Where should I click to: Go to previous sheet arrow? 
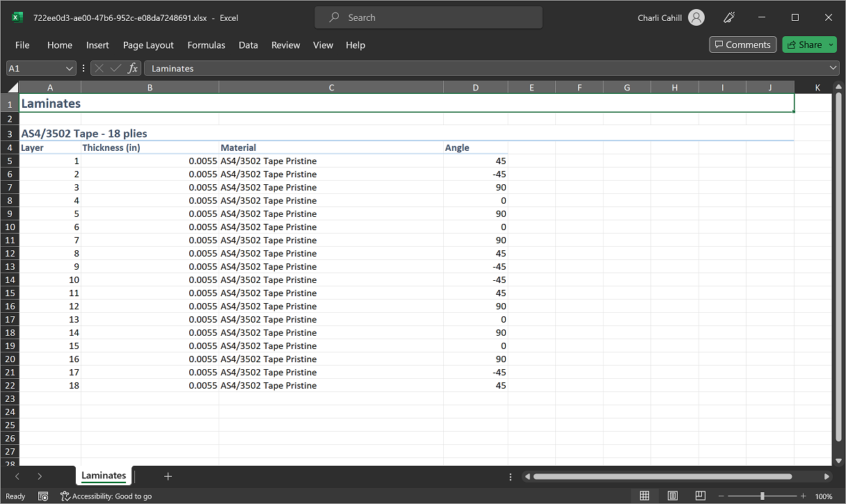[17, 476]
